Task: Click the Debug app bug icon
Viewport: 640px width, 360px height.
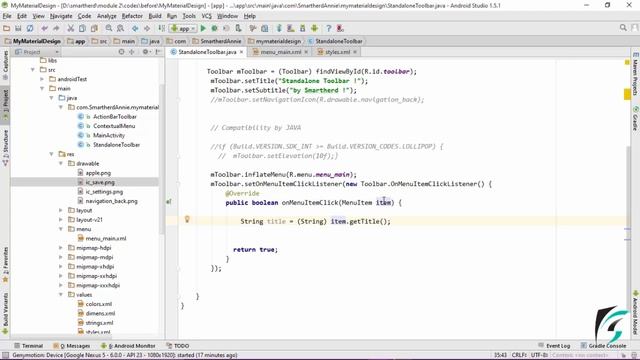Action: coord(215,28)
